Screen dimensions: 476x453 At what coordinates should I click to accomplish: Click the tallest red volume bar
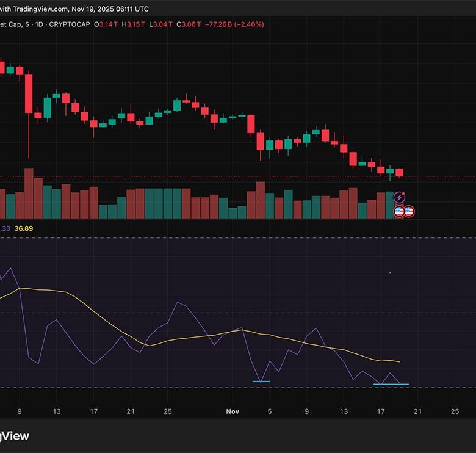point(29,194)
